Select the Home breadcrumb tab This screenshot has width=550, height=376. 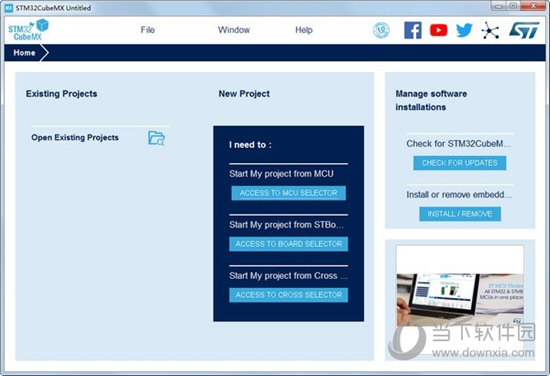click(x=25, y=53)
